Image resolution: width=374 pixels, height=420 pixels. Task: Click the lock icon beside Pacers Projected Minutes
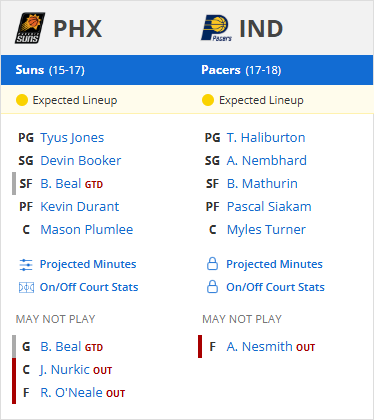[212, 264]
